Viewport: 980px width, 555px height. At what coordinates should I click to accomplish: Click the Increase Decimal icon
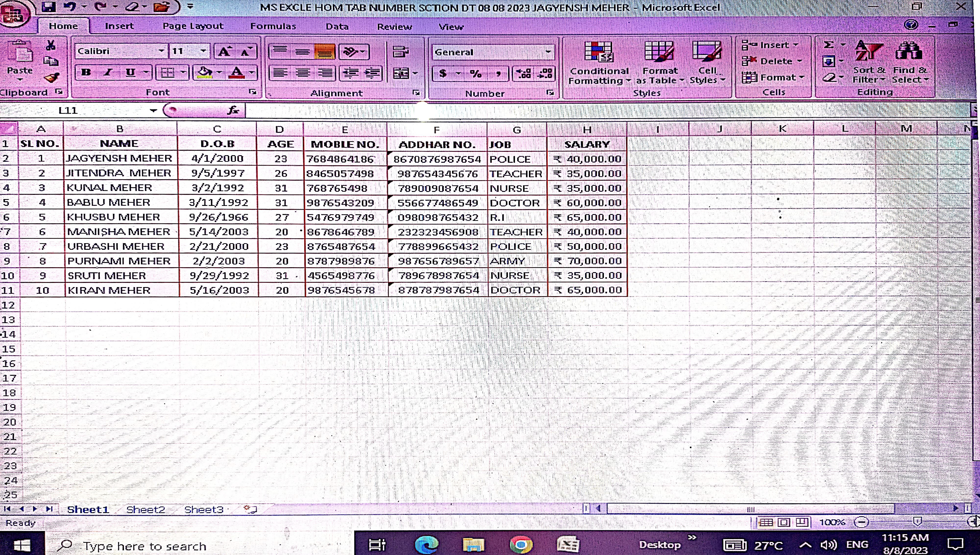524,73
